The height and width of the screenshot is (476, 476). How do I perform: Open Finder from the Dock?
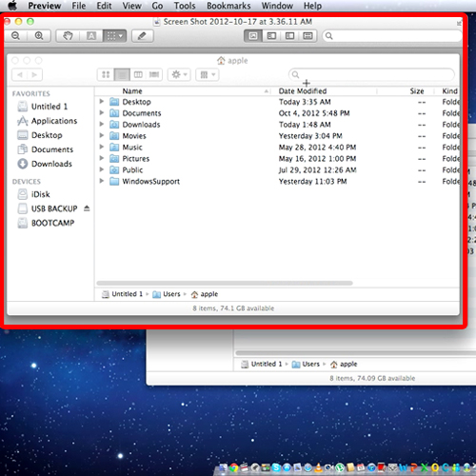(x=224, y=467)
